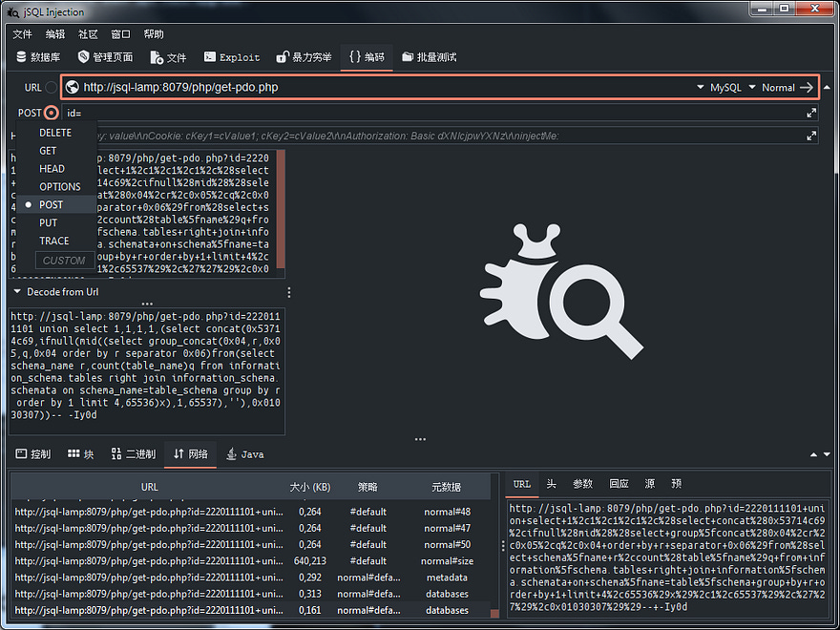This screenshot has height=630, width=840.
Task: Open the Normal strategy dropdown
Action: coord(771,87)
